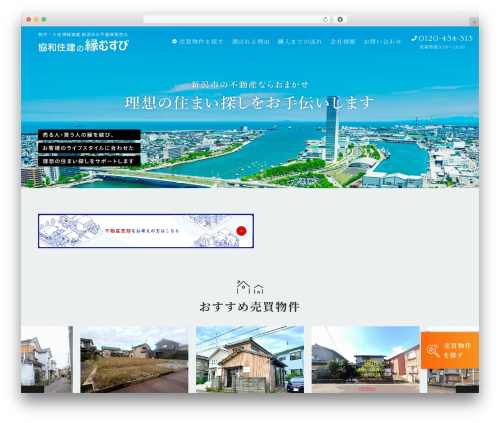Click the お客様のライフスタイルに合わせた caption
This screenshot has height=423, width=500.
89,148
